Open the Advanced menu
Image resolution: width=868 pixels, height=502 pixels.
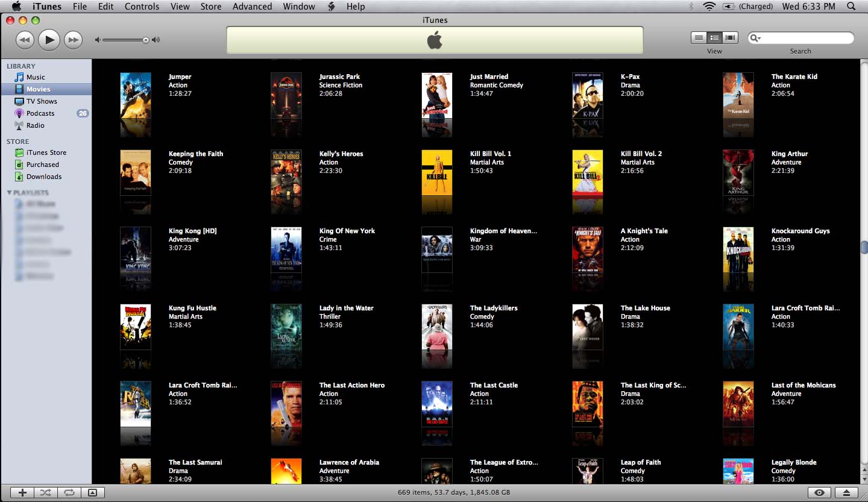[x=252, y=6]
